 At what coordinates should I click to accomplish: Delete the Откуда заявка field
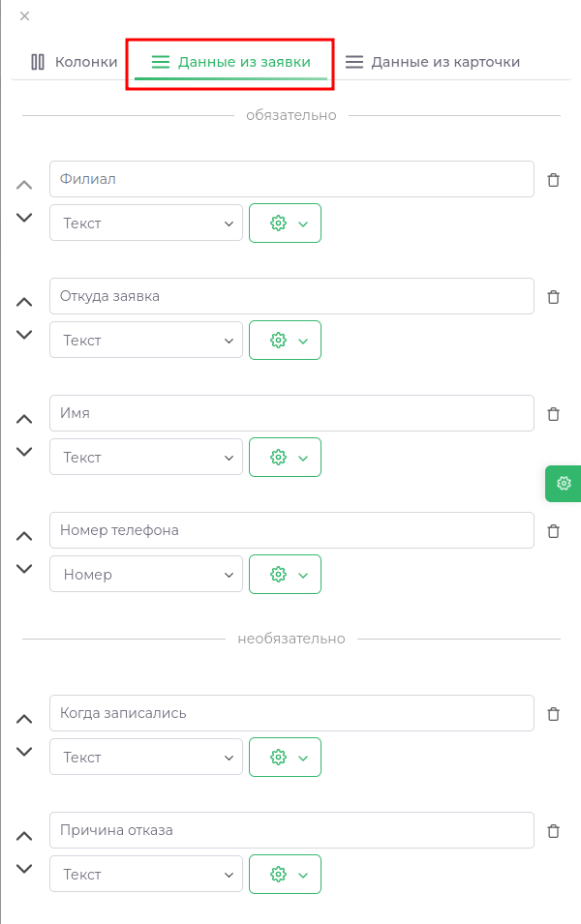point(554,297)
